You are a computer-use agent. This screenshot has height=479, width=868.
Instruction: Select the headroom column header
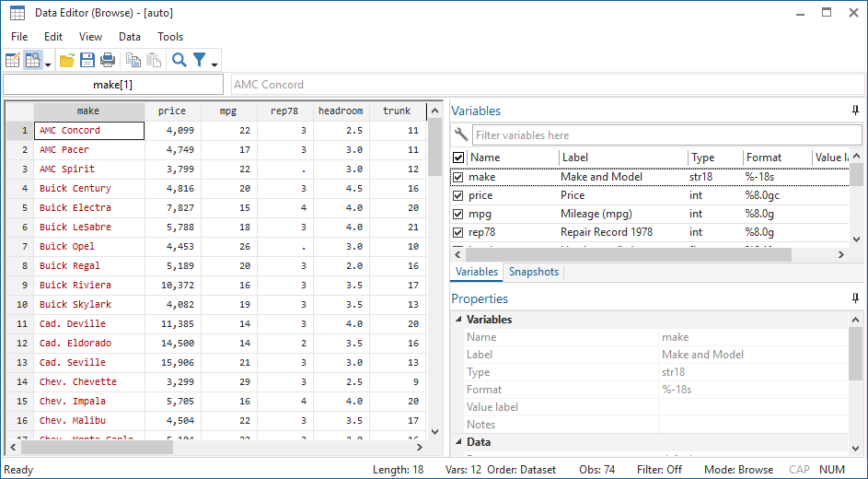(341, 111)
